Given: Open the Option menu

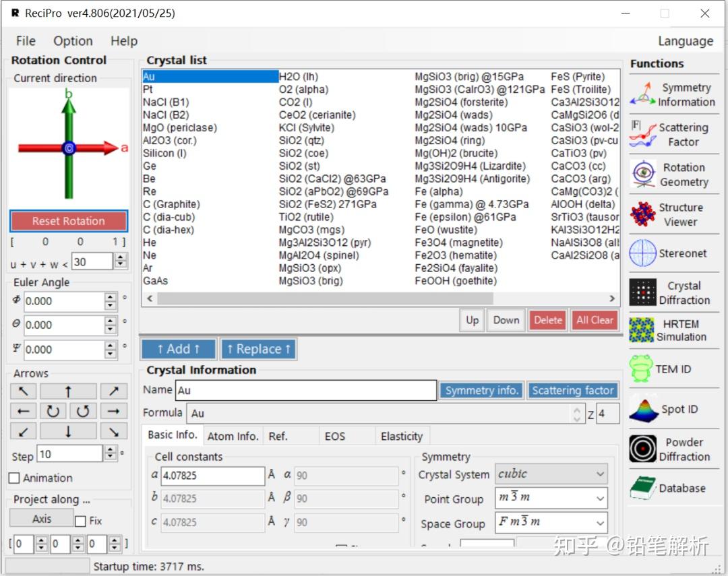Looking at the screenshot, I should [73, 41].
